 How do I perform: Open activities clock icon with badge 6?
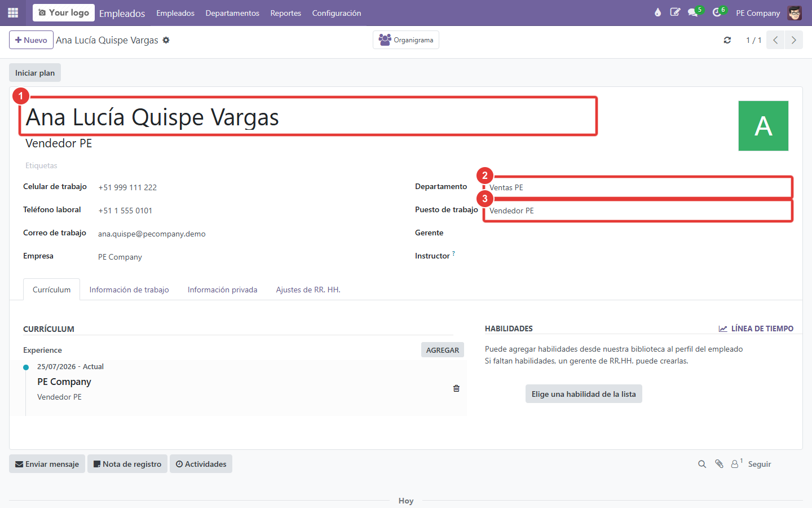click(x=717, y=12)
